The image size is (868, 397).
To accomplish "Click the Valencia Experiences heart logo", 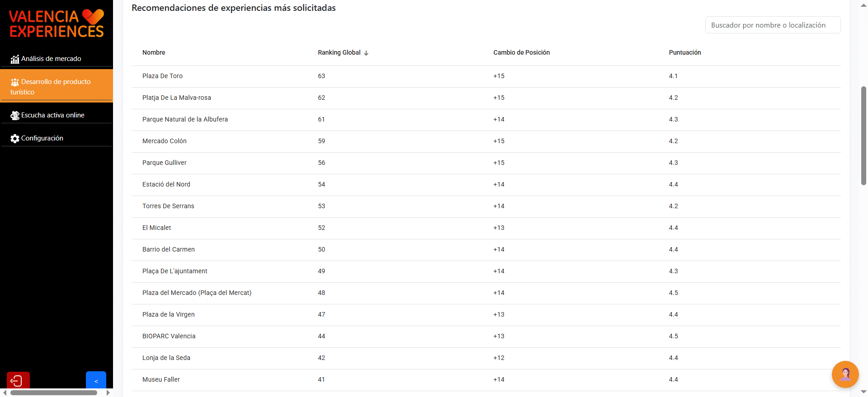I will pos(94,17).
